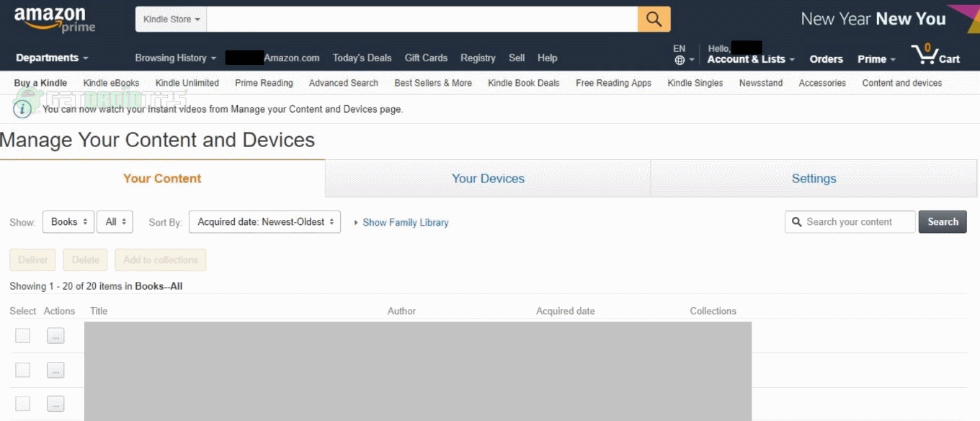Open Today's Deals page

(362, 58)
